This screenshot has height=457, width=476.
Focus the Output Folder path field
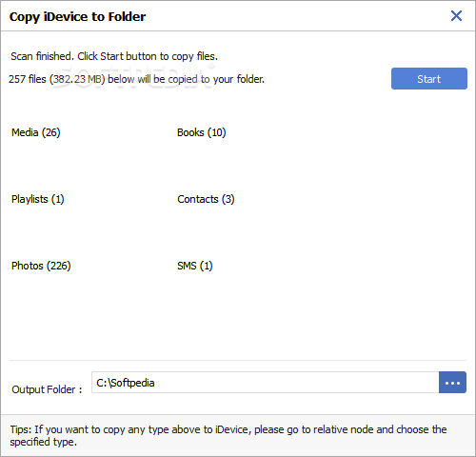[x=265, y=383]
